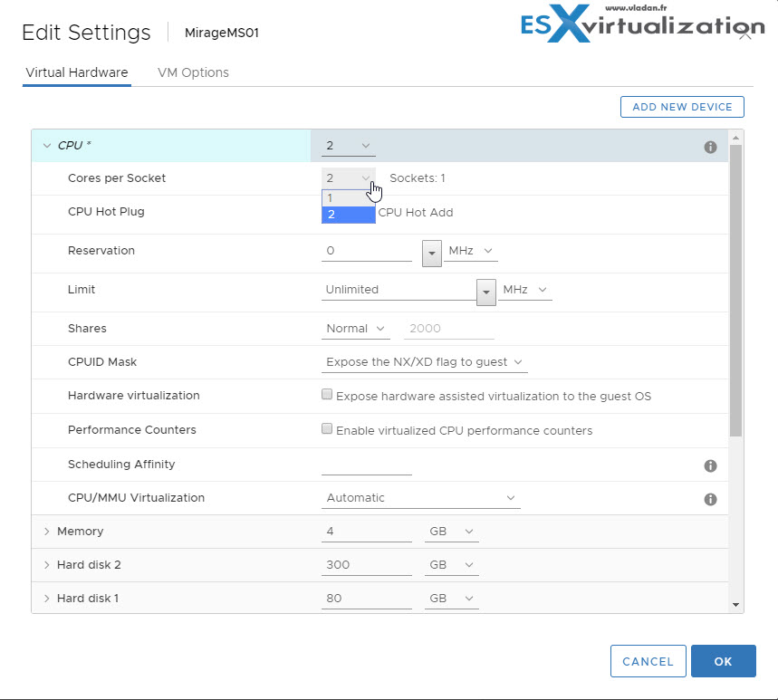Click the MirageMS01 VM name
The image size is (778, 700).
click(221, 33)
